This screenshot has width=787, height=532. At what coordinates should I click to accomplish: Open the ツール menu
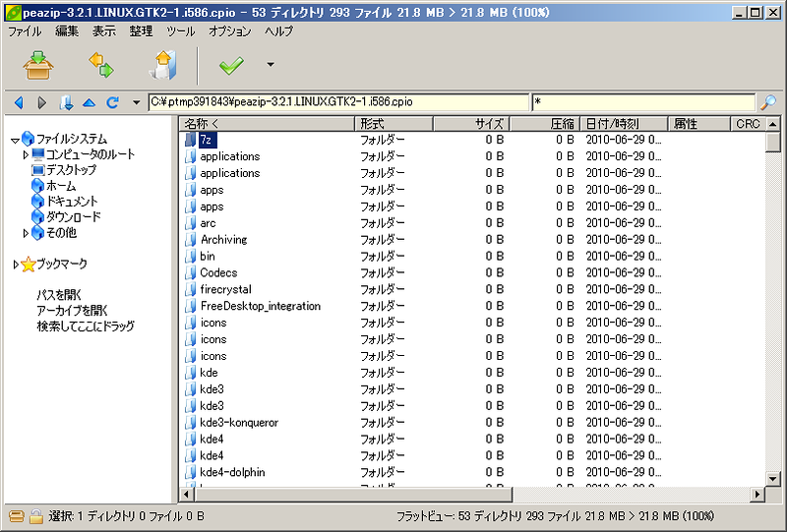coord(181,31)
